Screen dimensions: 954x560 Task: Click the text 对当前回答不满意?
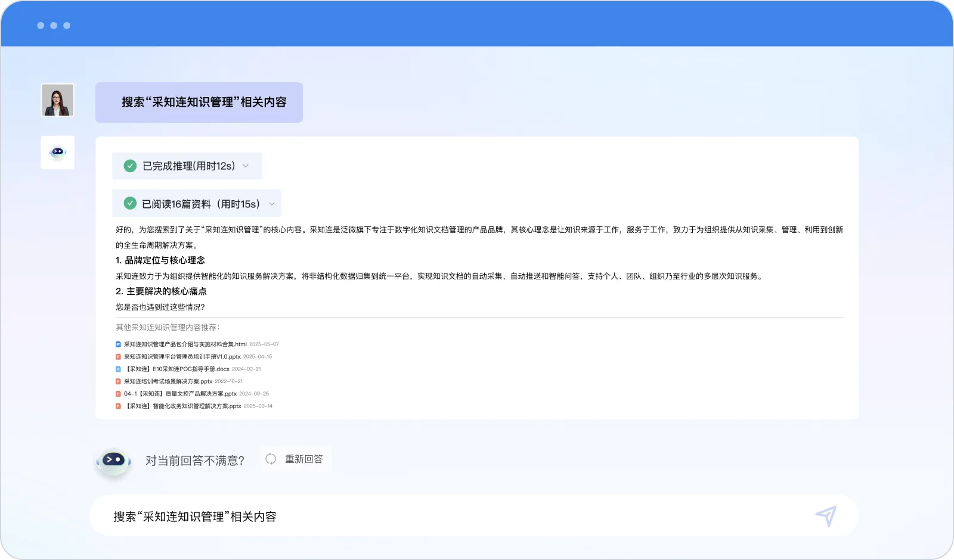[195, 461]
